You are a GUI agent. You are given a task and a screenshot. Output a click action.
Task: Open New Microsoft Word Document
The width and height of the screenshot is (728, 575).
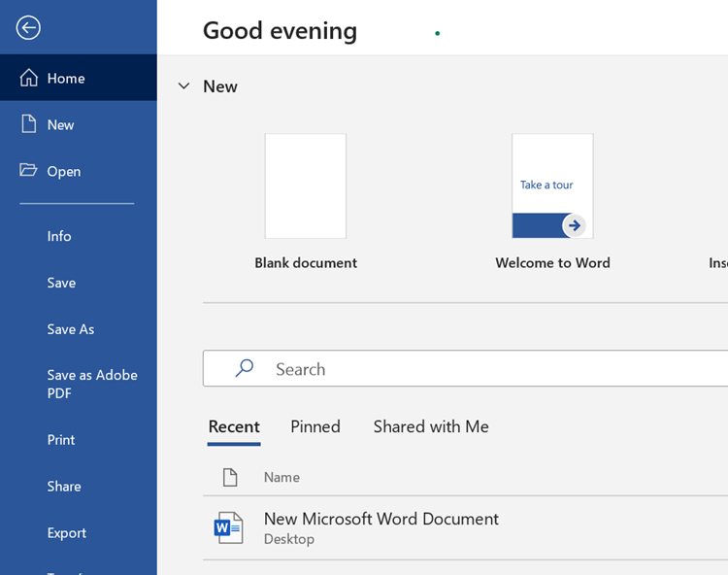click(381, 519)
